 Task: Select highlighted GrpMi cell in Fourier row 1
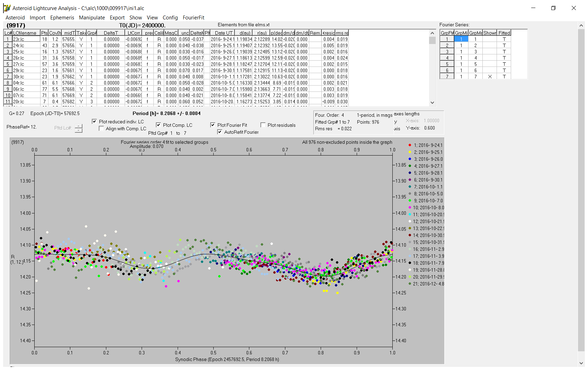pyautogui.click(x=461, y=39)
